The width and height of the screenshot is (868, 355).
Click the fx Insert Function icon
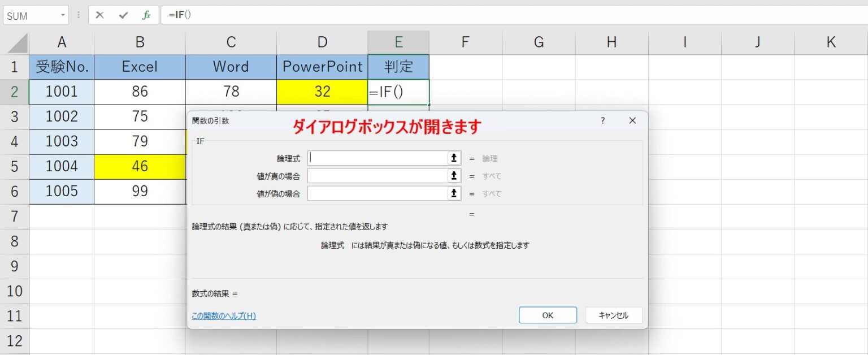point(146,15)
